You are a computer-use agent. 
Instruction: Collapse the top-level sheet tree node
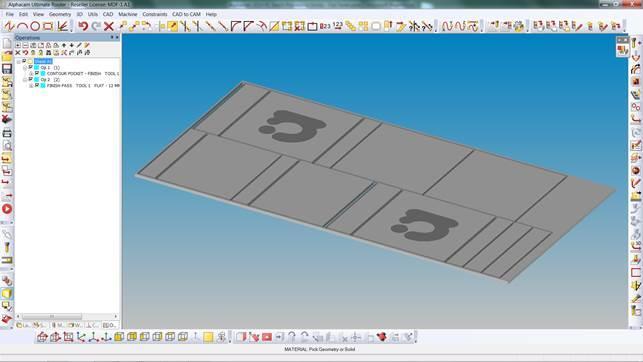[x=18, y=61]
